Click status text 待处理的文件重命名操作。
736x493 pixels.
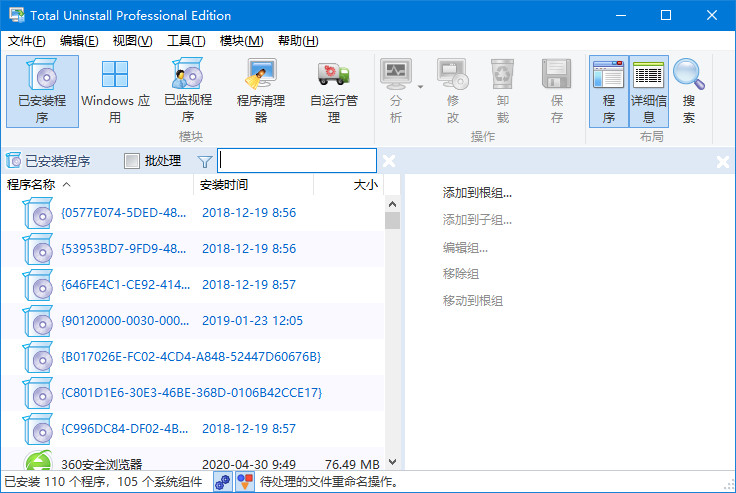click(330, 482)
